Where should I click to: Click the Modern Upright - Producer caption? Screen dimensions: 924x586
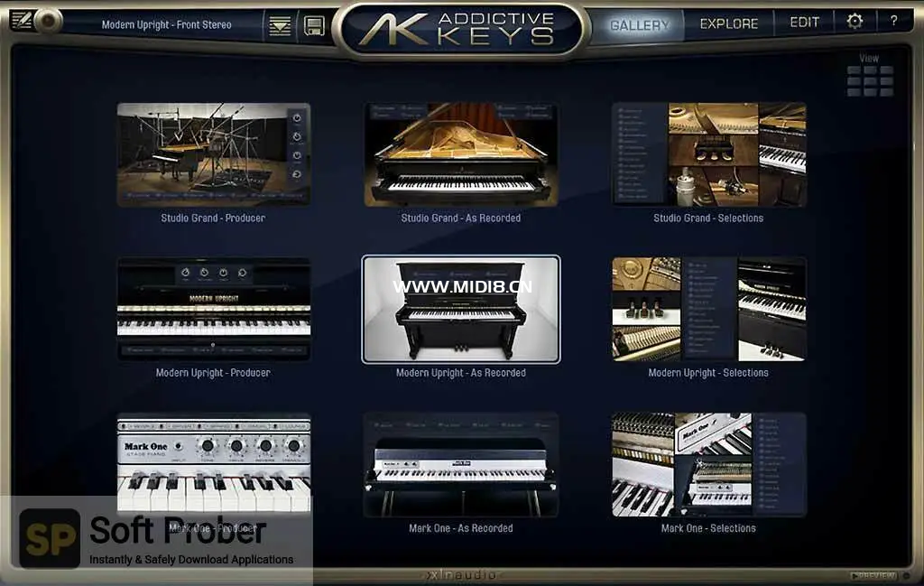tap(213, 373)
